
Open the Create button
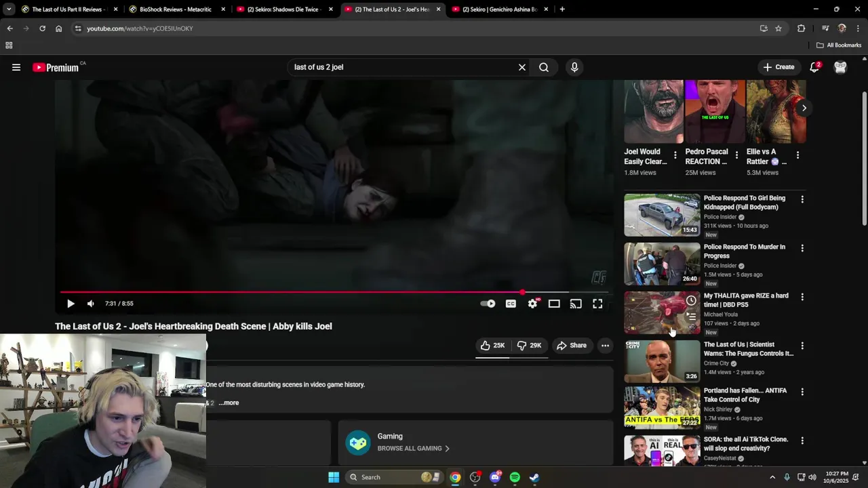(778, 67)
